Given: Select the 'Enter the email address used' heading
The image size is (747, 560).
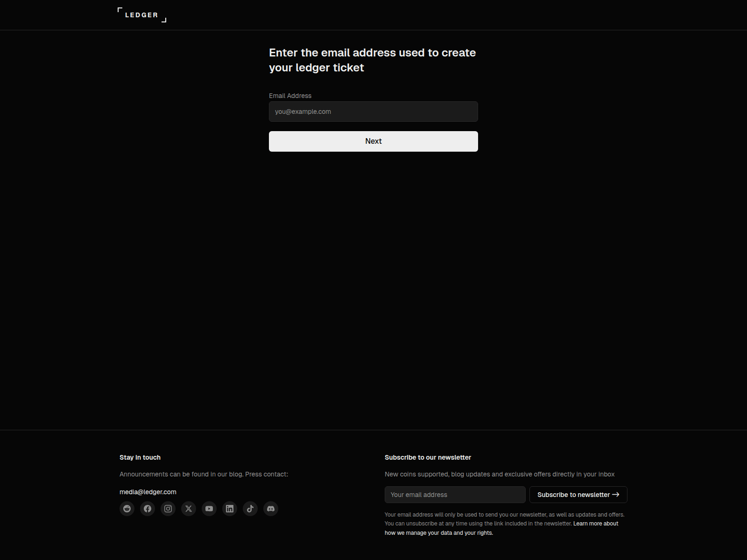Looking at the screenshot, I should point(373,60).
